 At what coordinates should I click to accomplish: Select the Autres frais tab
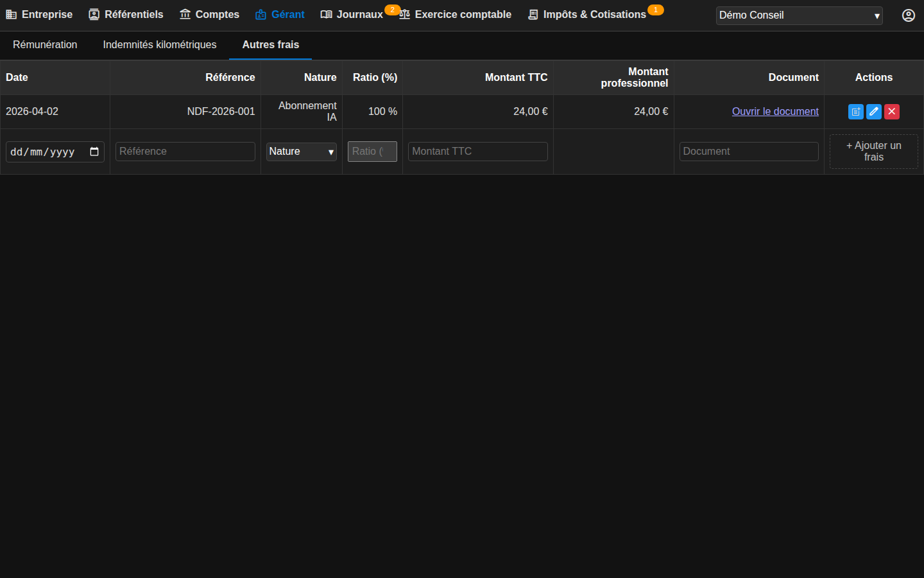click(271, 45)
